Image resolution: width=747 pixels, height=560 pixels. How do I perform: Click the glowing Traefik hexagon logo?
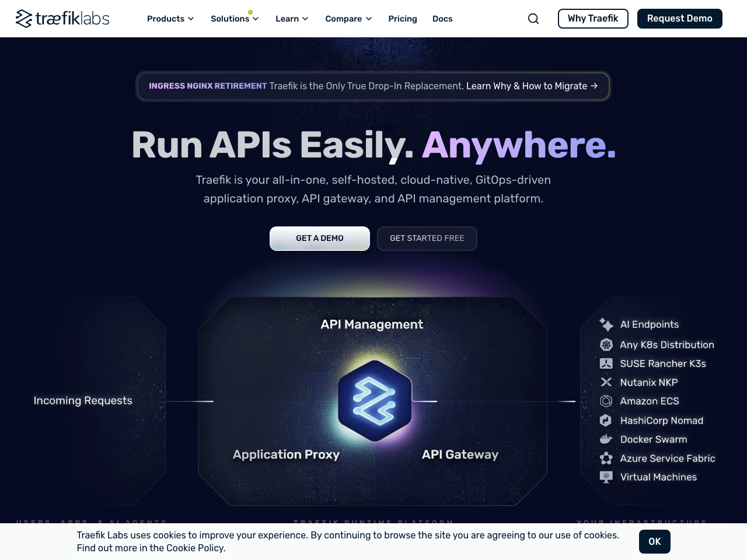point(374,401)
